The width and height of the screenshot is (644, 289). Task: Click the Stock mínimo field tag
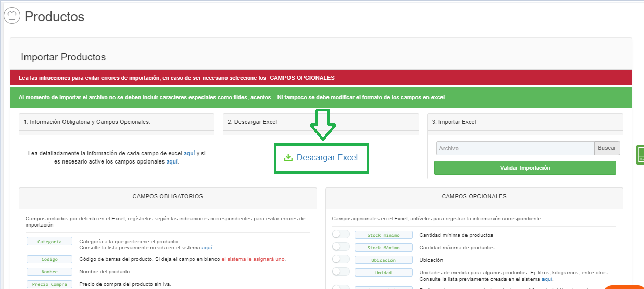[x=384, y=235]
